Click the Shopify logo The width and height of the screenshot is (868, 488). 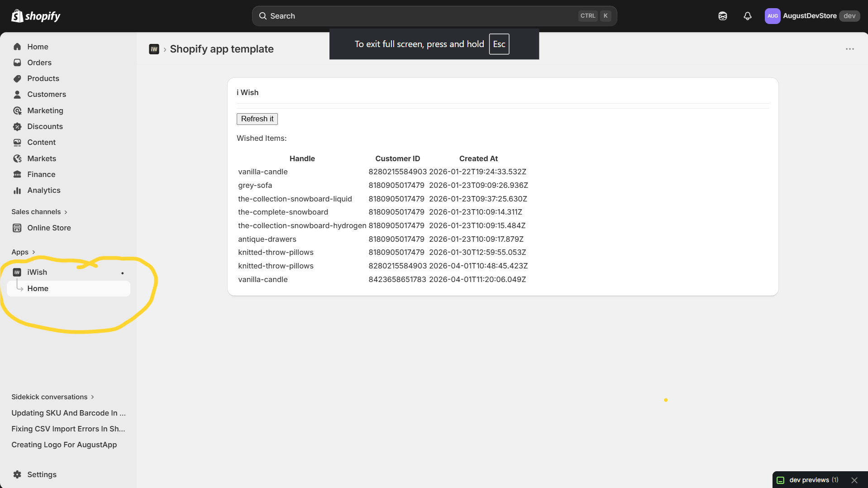point(36,16)
